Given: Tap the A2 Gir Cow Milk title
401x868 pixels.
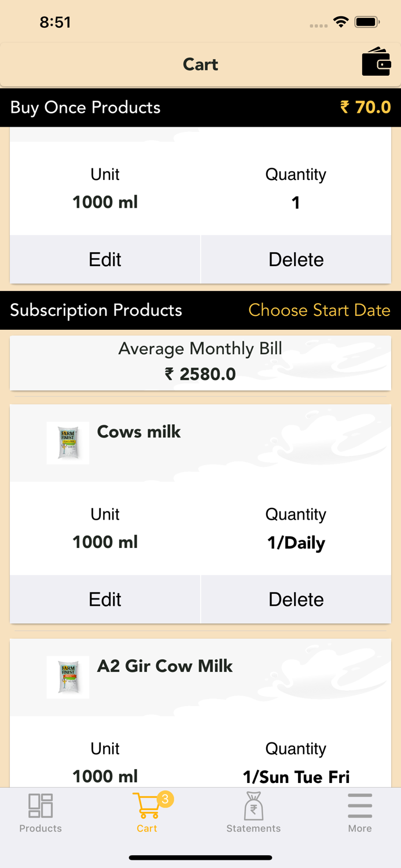Looking at the screenshot, I should [165, 666].
